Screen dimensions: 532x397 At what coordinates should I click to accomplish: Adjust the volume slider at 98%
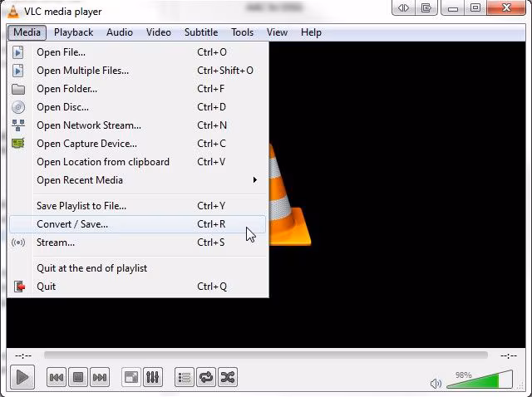pos(480,380)
